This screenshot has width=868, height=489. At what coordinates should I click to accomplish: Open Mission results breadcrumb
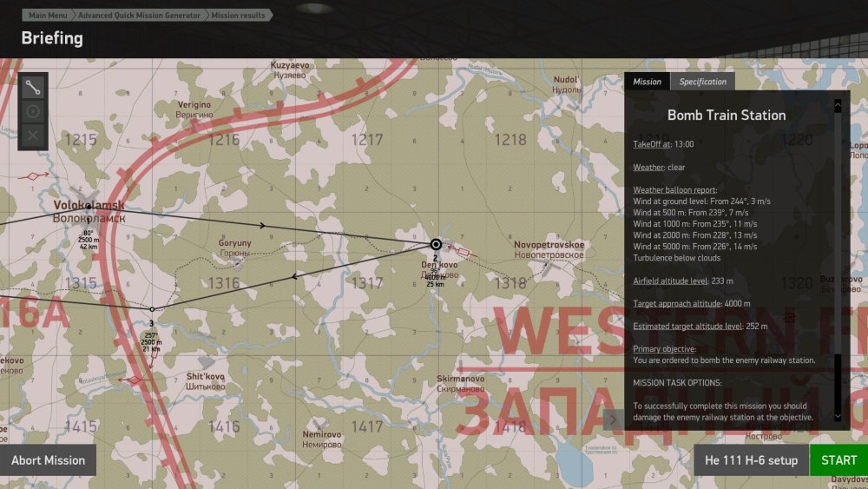coord(238,15)
